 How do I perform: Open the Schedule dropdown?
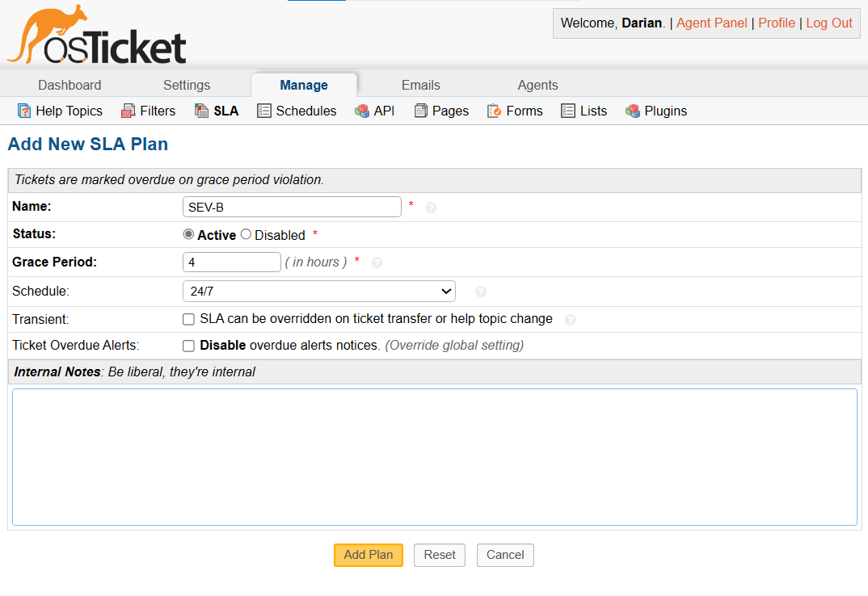pyautogui.click(x=318, y=291)
